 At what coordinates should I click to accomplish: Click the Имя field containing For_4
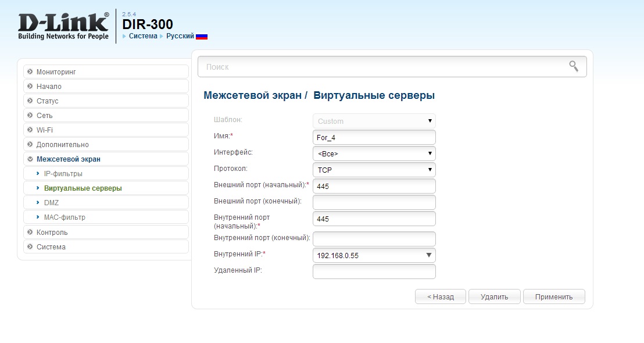click(x=374, y=137)
